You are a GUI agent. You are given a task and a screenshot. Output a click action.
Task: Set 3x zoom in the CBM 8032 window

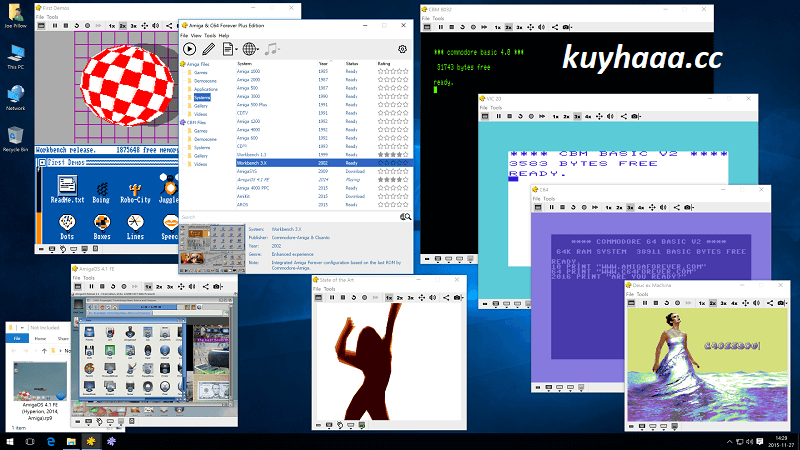tap(519, 27)
